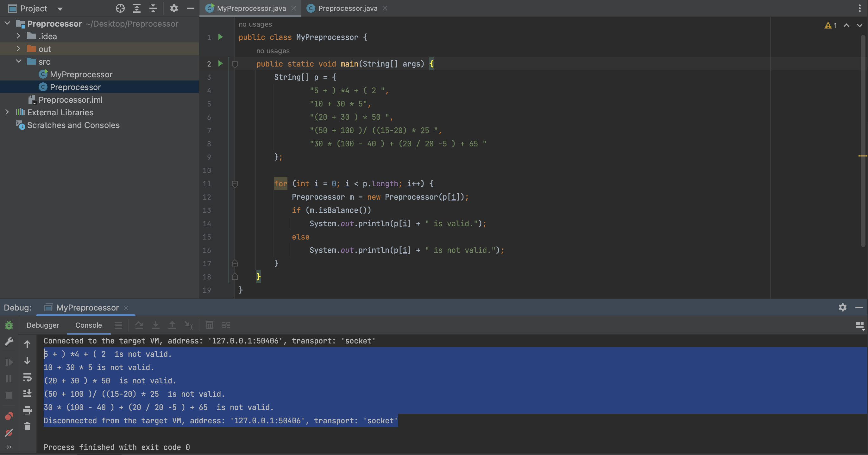Select MyPreprocessor class in project tree
The height and width of the screenshot is (455, 868).
click(81, 74)
